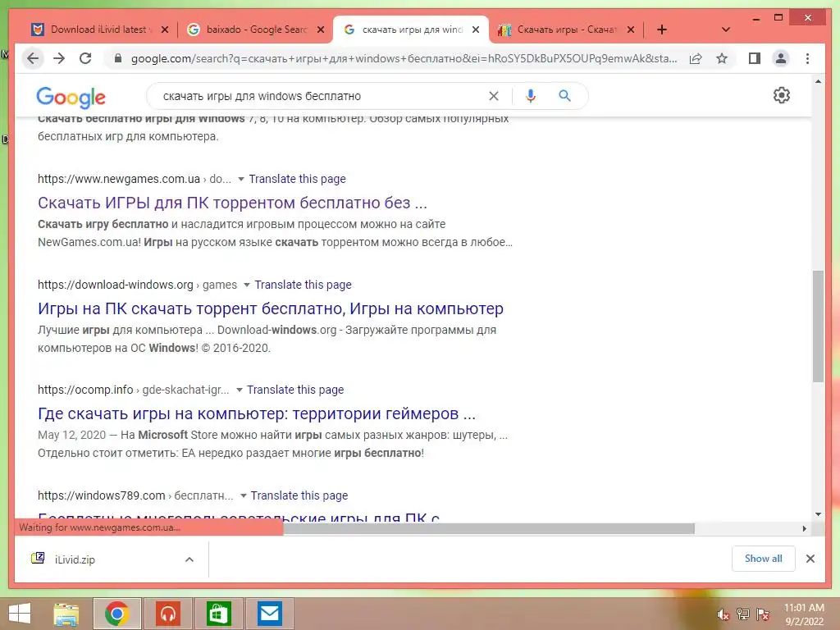Click the network tray icon
840x630 pixels.
[x=743, y=614]
